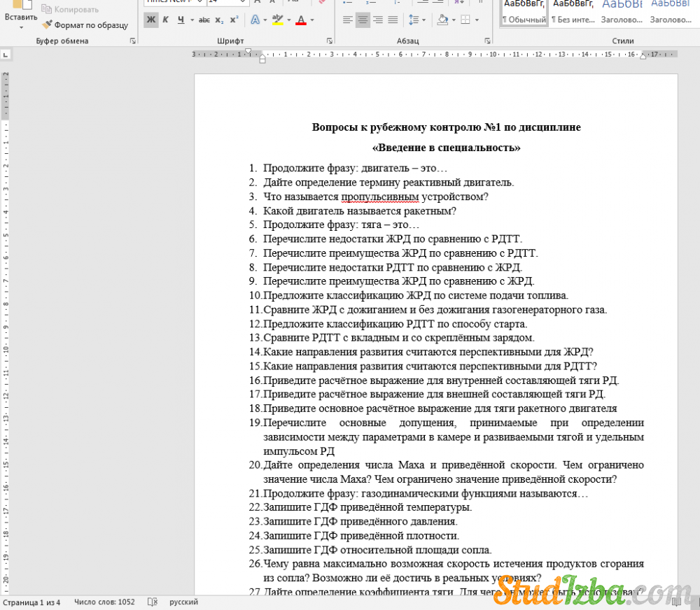The image size is (700, 610).
Task: Click proofing errors book icon
Action: (x=152, y=602)
